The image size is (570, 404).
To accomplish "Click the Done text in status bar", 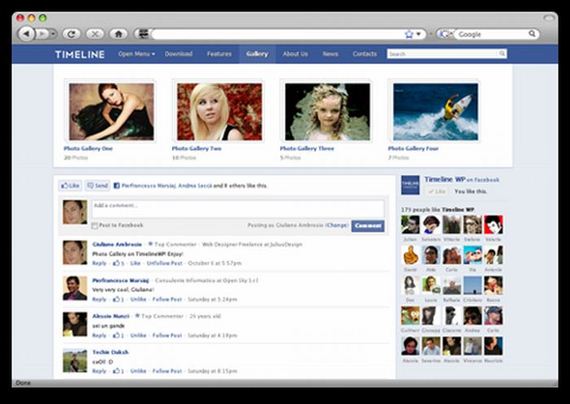I will pyautogui.click(x=23, y=383).
